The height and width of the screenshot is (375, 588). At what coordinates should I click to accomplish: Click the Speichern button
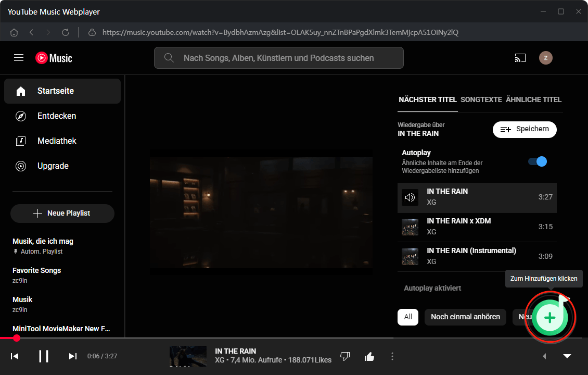[524, 129]
